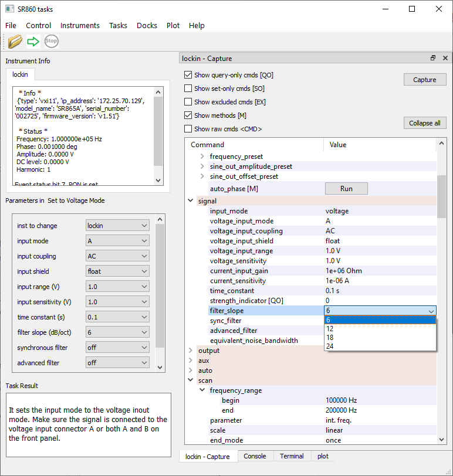This screenshot has height=476, width=453.
Task: Float the lockin - Capture dock panel
Action: pos(433,58)
